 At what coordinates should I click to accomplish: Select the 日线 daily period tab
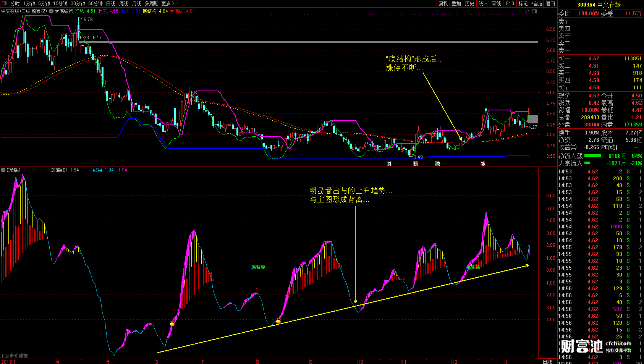click(111, 3)
